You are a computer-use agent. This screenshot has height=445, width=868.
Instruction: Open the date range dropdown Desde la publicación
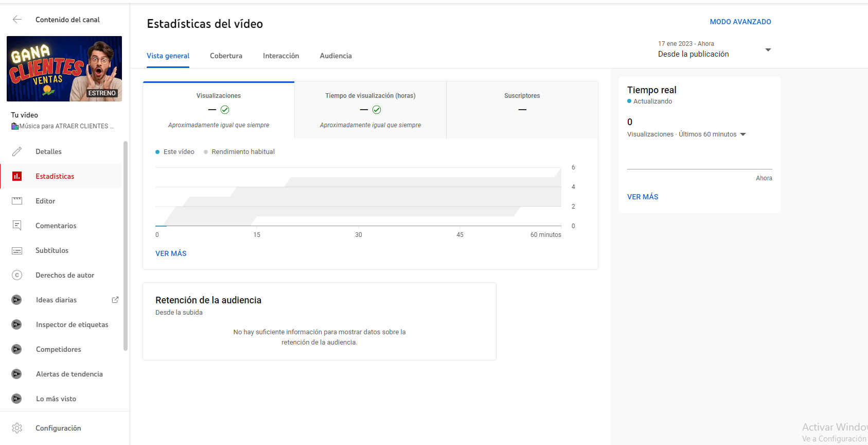[715, 49]
